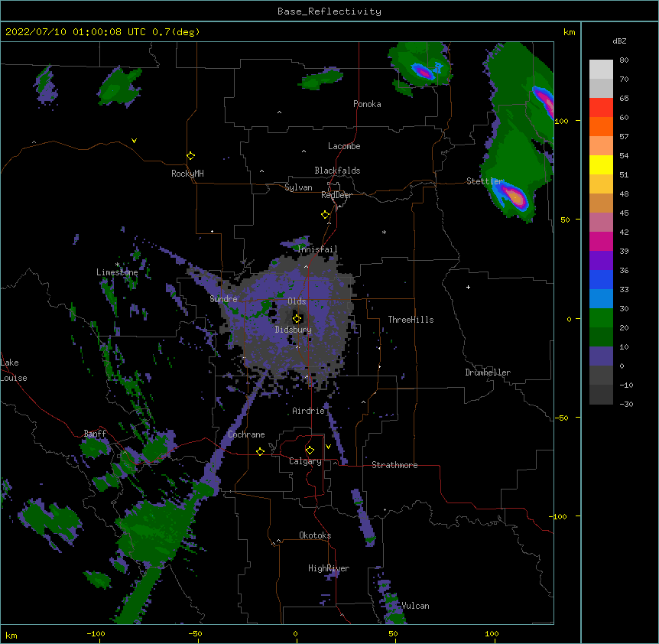659x644 pixels.
Task: Click the Sundre town label
Action: point(223,299)
